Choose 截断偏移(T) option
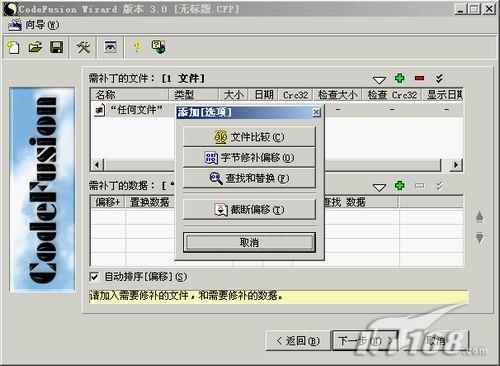The height and width of the screenshot is (366, 500). click(x=249, y=209)
